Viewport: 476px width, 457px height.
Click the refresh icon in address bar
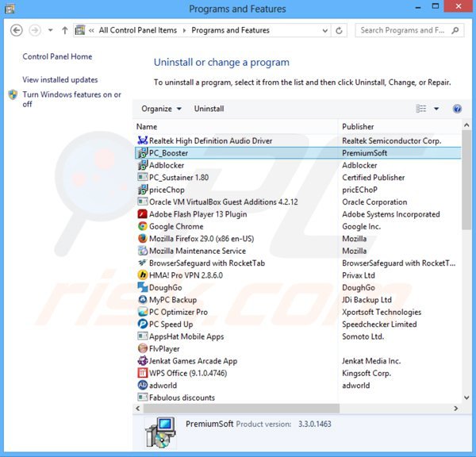(x=339, y=30)
